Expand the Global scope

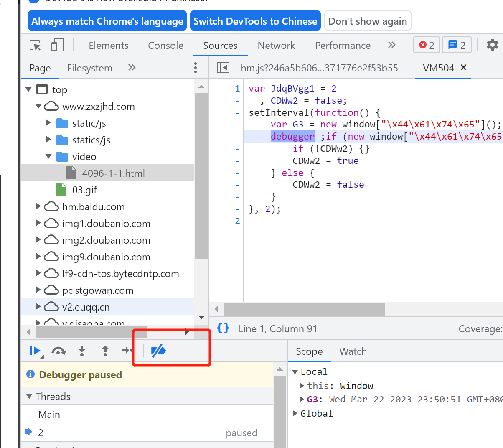pos(295,413)
